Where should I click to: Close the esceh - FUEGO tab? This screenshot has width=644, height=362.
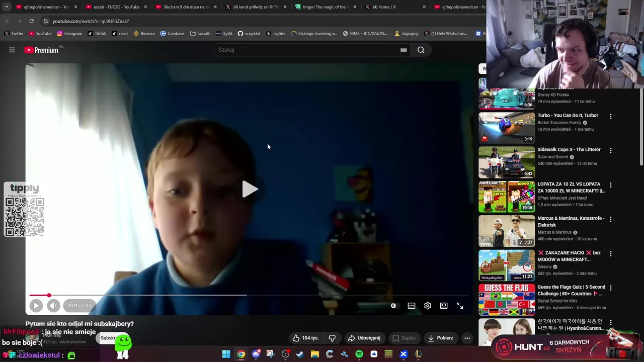click(x=145, y=7)
